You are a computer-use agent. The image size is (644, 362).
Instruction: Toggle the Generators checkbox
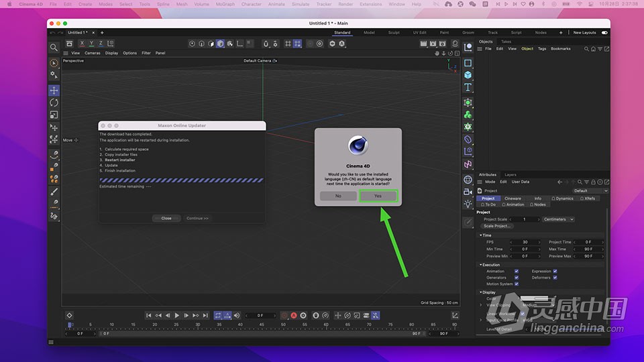click(517, 278)
